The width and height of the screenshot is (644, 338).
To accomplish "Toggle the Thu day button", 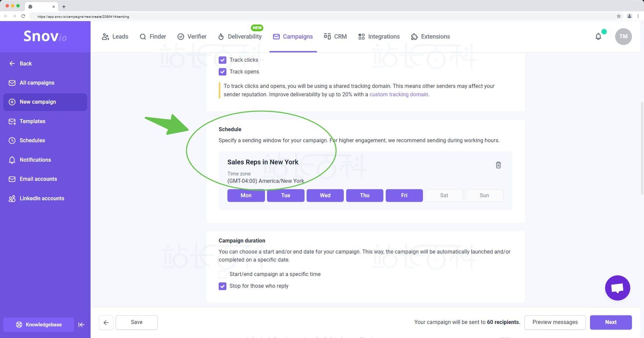I will pos(365,195).
